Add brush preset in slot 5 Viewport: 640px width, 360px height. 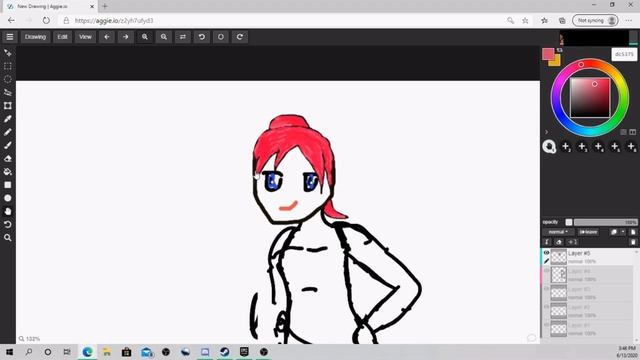[615, 146]
